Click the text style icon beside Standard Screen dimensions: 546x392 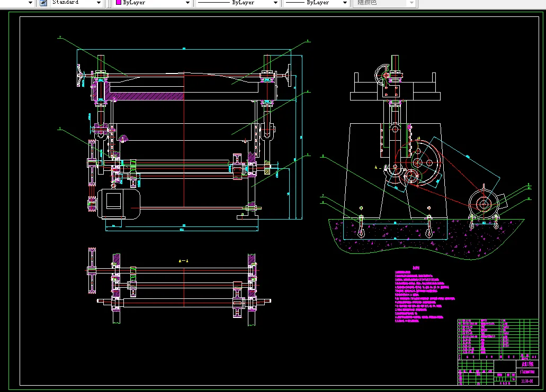click(x=43, y=3)
